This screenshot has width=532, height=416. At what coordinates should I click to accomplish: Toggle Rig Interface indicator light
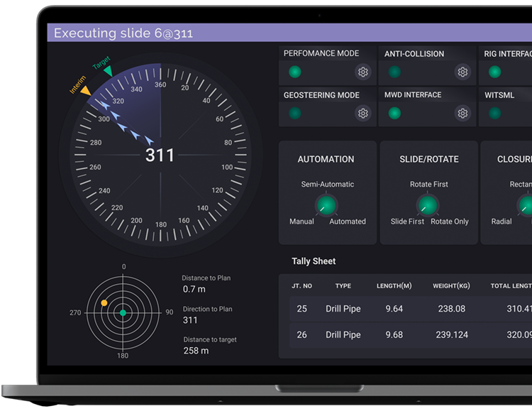494,72
